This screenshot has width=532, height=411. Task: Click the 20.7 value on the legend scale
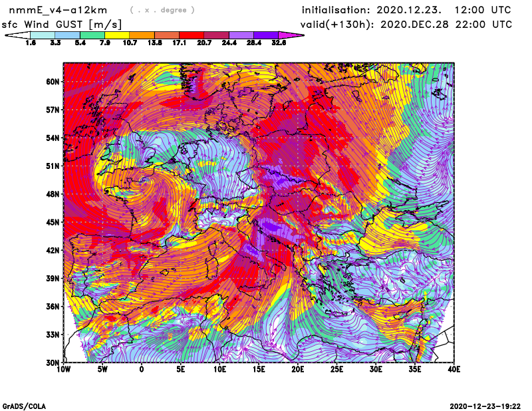click(204, 43)
